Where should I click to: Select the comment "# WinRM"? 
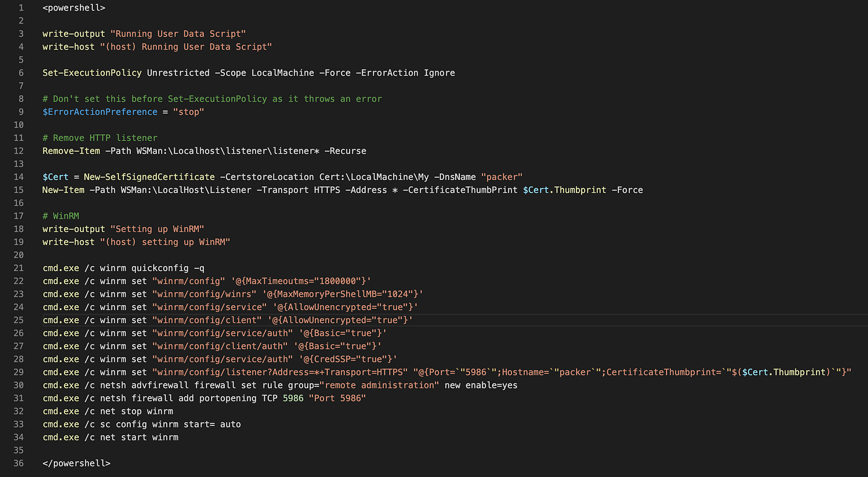[61, 216]
